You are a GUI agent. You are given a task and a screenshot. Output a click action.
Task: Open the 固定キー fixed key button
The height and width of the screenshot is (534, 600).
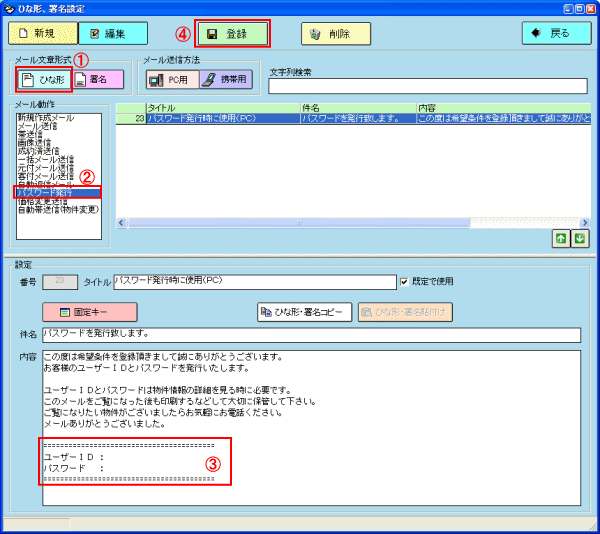click(90, 312)
